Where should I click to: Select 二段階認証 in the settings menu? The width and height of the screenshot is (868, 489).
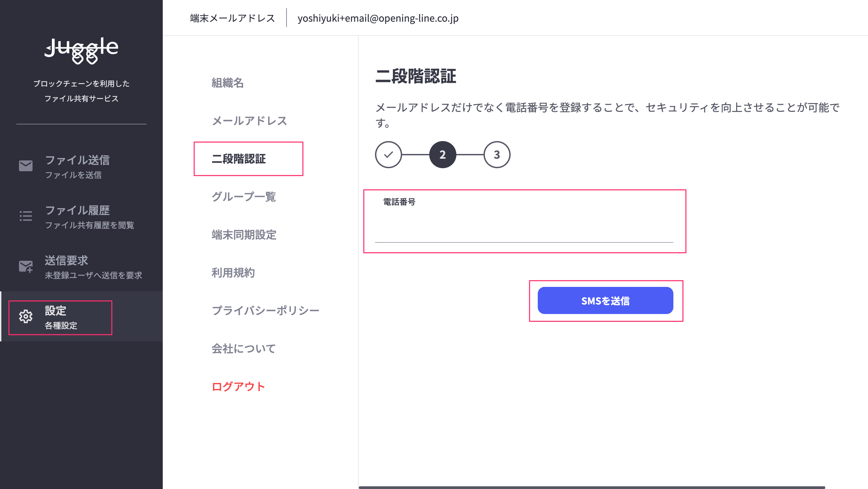pos(239,159)
